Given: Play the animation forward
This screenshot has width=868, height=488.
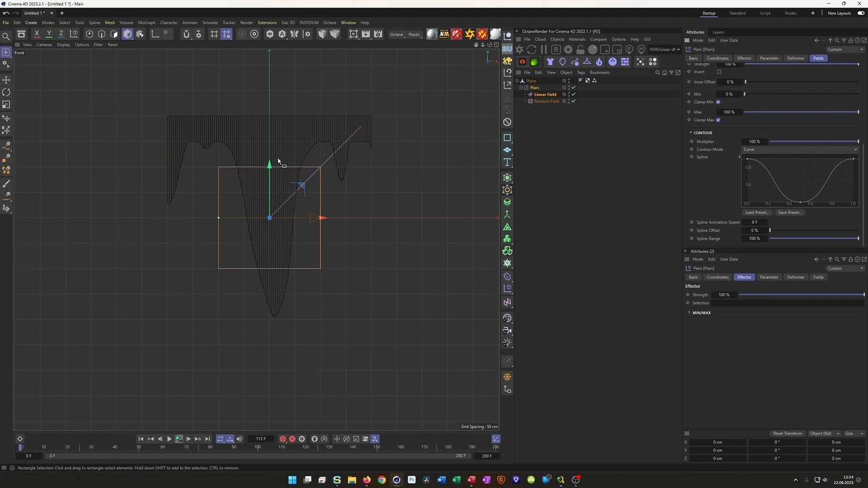Looking at the screenshot, I should point(169,439).
